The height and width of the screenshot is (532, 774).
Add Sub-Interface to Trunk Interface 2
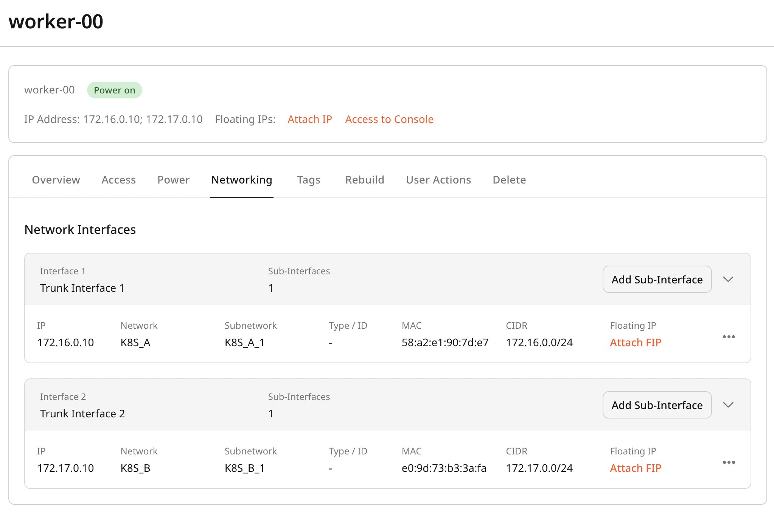click(x=657, y=405)
